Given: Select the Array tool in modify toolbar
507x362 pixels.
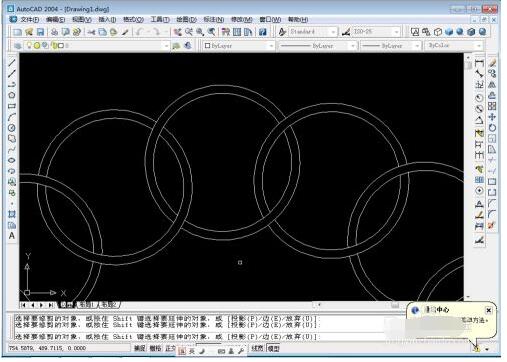Looking at the screenshot, I should [x=492, y=106].
